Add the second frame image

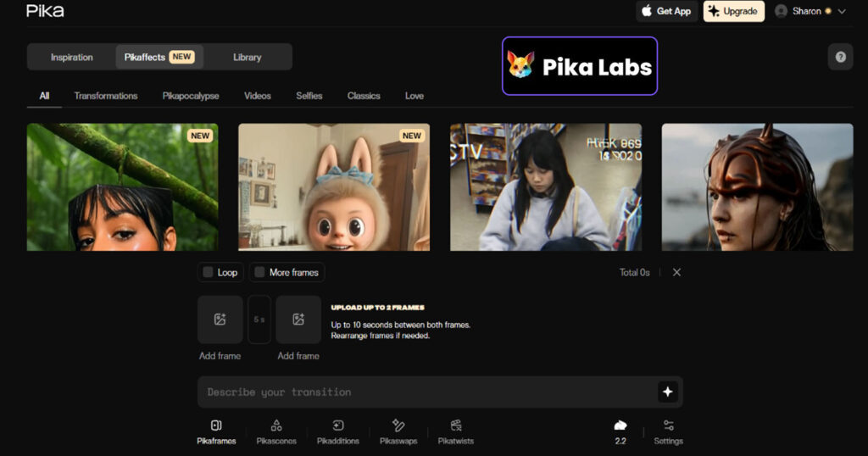tap(298, 320)
